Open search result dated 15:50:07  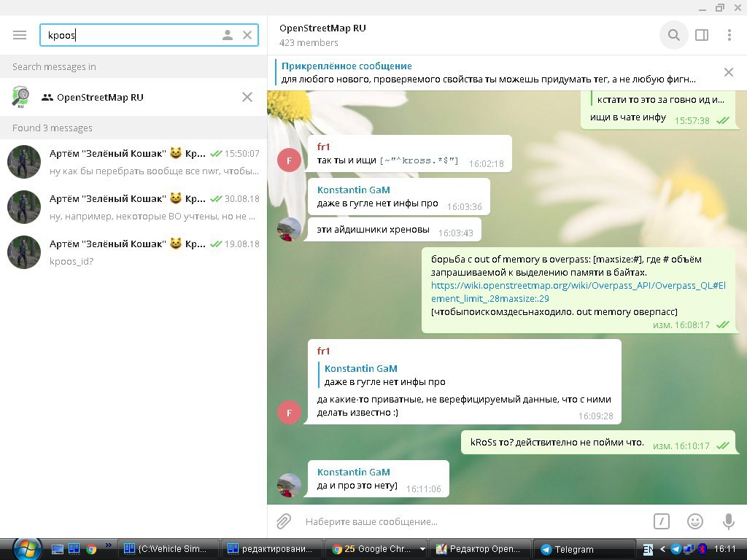point(133,162)
